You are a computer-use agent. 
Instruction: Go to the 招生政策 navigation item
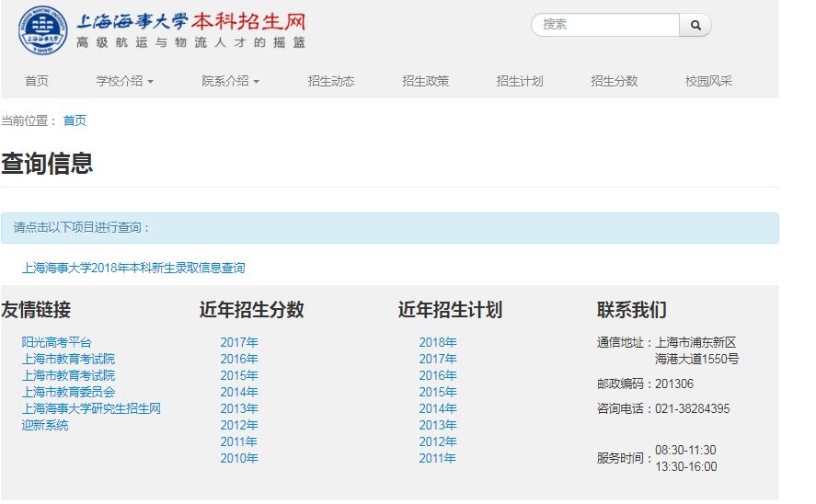[x=425, y=81]
